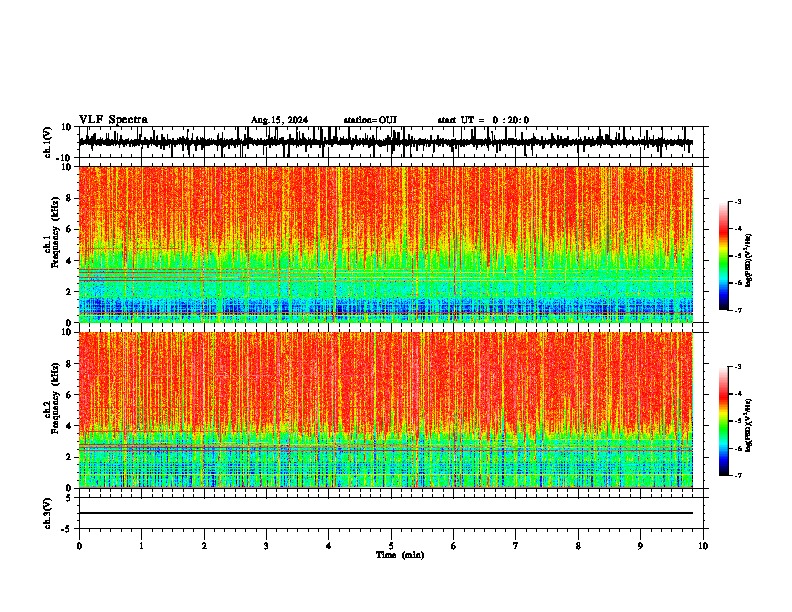Click the time axis tick label "5"
792x612 pixels.
(x=391, y=546)
